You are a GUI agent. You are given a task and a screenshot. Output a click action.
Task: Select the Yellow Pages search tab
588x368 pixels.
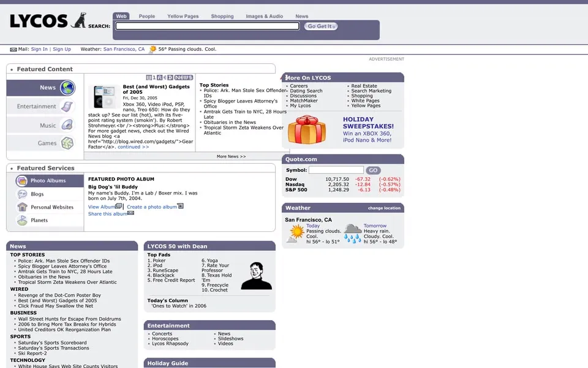183,16
